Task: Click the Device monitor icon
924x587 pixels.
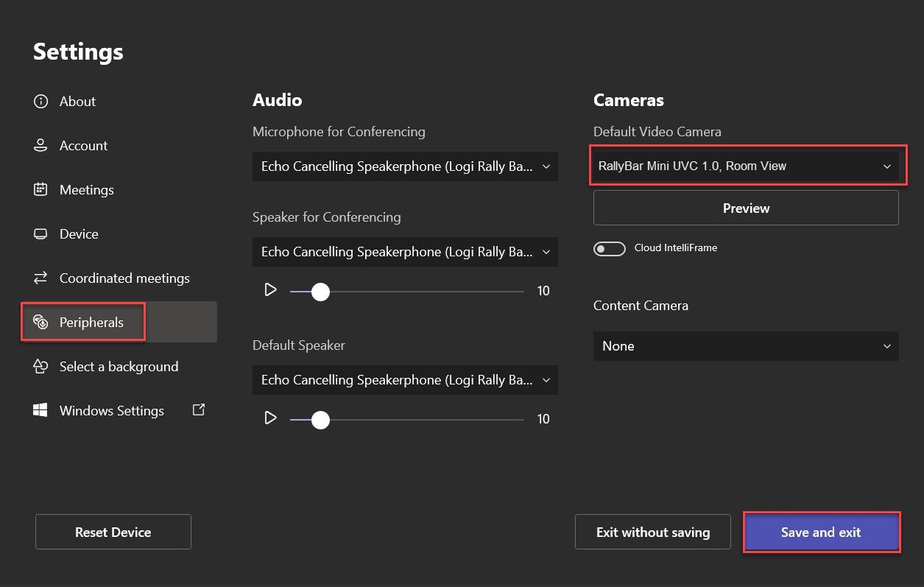Action: click(x=40, y=234)
